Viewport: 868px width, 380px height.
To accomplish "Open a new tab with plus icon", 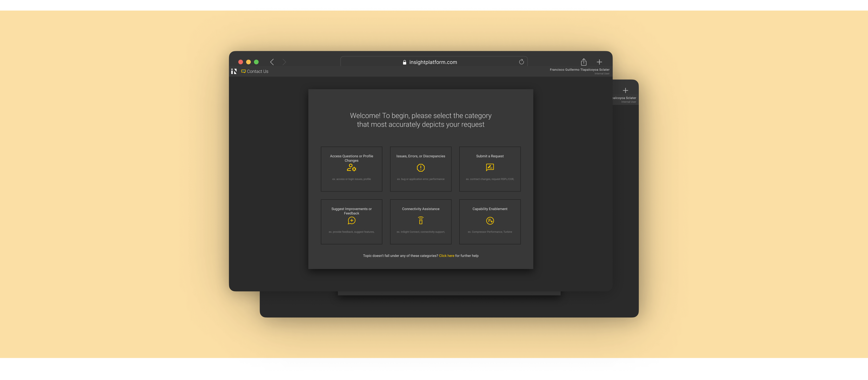I will click(599, 62).
